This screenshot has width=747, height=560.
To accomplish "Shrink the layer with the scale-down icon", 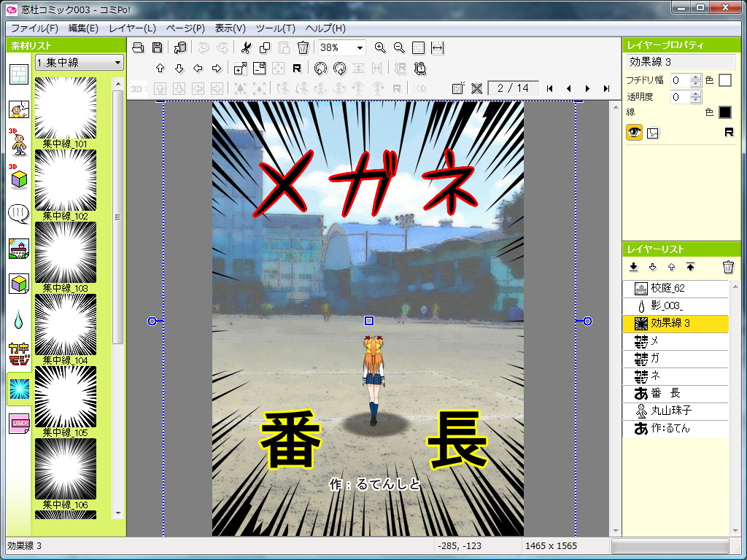I will pyautogui.click(x=259, y=69).
